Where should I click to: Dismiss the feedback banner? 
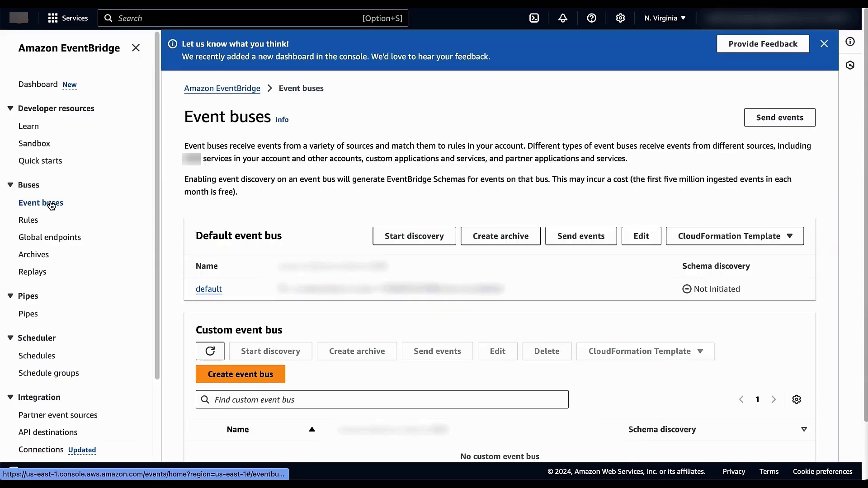point(824,44)
